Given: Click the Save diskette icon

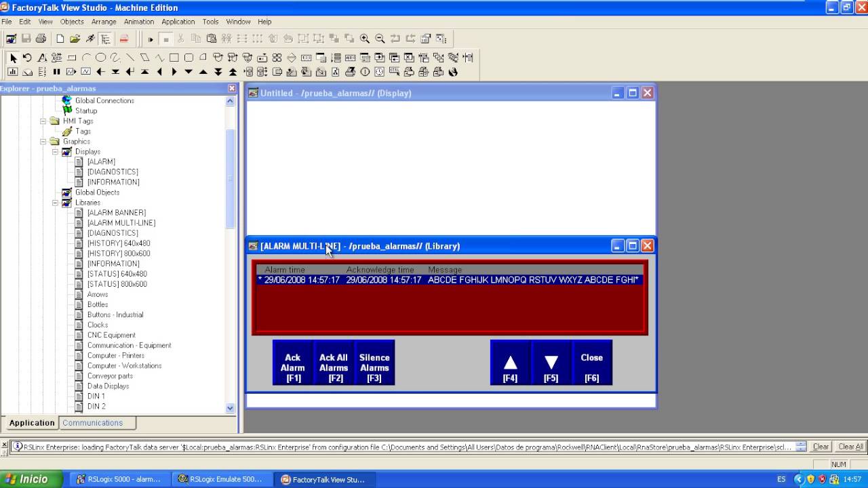Looking at the screenshot, I should tap(26, 39).
